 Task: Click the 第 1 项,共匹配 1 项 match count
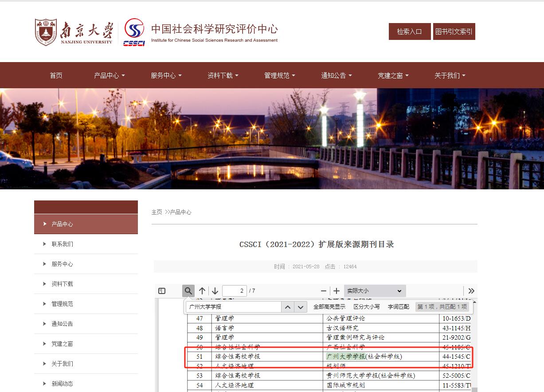pyautogui.click(x=442, y=307)
